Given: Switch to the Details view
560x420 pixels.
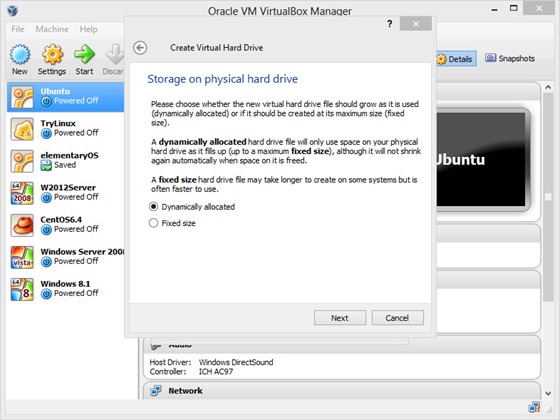Looking at the screenshot, I should click(456, 59).
